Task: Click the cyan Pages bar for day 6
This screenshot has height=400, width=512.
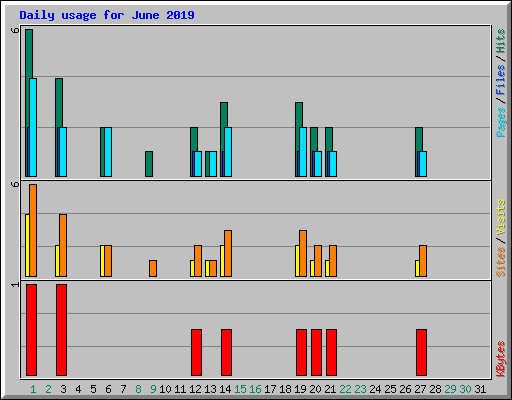Action: point(108,152)
